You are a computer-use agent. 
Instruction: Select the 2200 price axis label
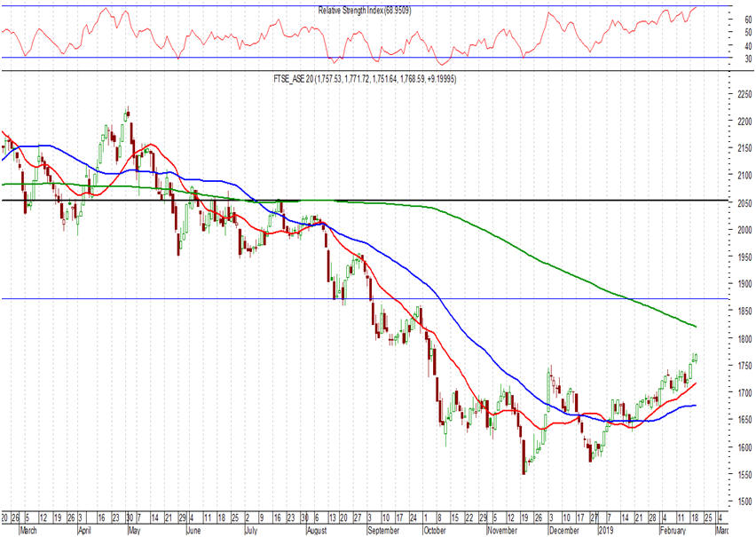(744, 122)
